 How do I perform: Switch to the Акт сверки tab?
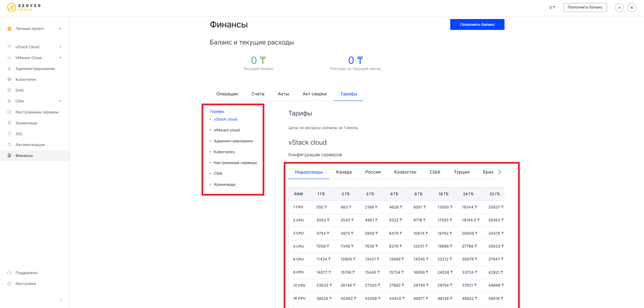tap(314, 94)
